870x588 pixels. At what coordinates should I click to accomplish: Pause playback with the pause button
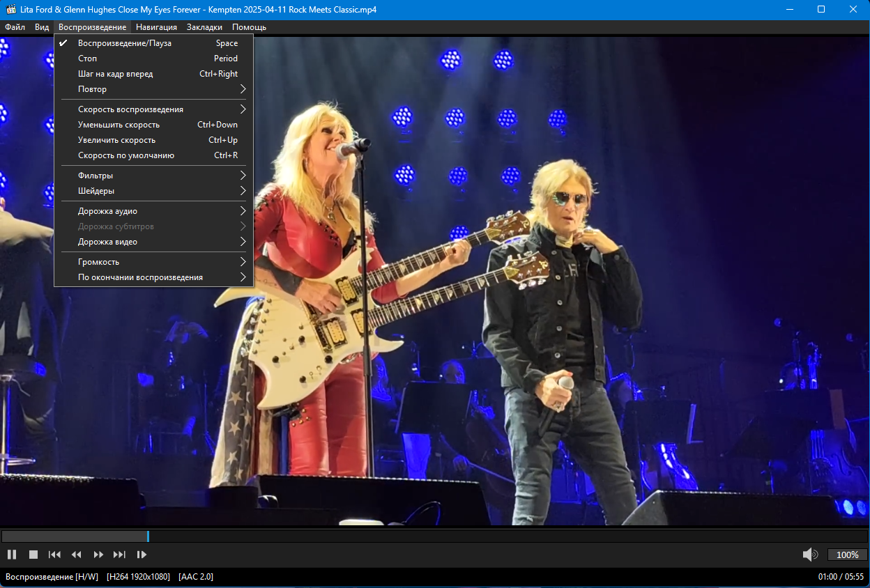[12, 555]
